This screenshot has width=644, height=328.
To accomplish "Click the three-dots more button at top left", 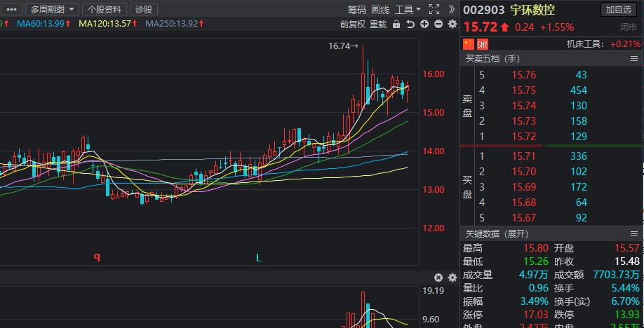I will (12, 9).
